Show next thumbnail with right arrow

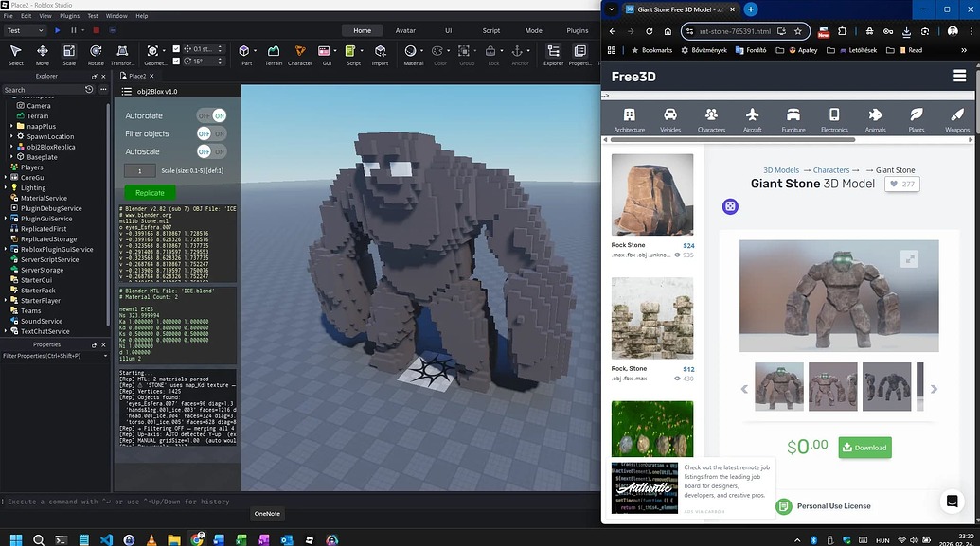click(934, 389)
